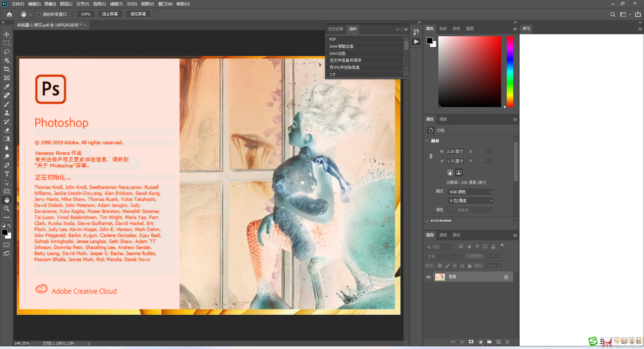
Task: Select the Horizontal Type tool
Action: [7, 174]
